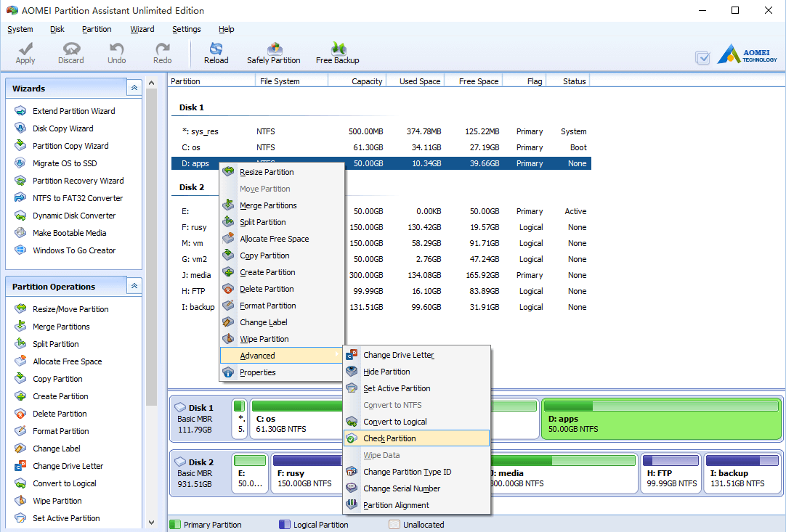The width and height of the screenshot is (786, 532).
Task: Select the C: os partition row
Action: (381, 147)
